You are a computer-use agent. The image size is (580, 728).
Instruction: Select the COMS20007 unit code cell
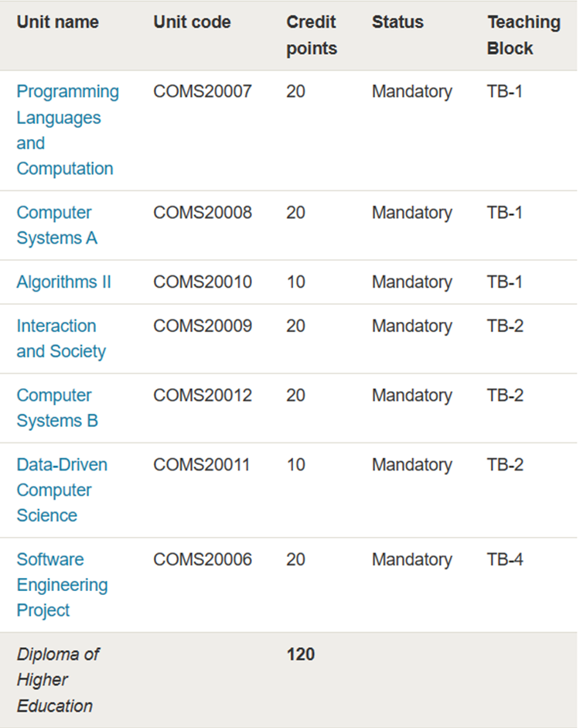(203, 91)
